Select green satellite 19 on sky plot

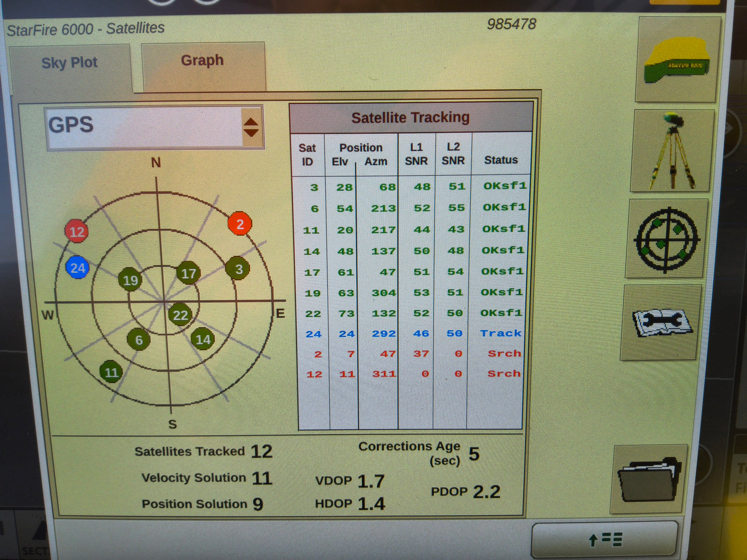(130, 280)
